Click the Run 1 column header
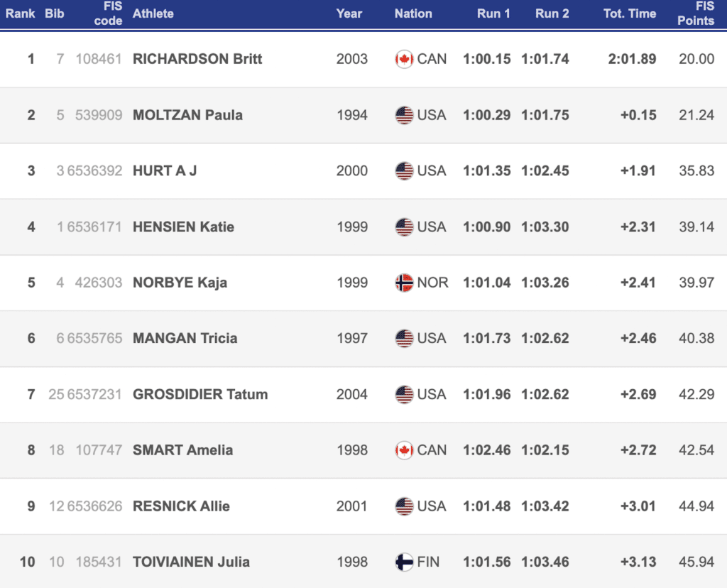This screenshot has width=727, height=588. tap(493, 13)
